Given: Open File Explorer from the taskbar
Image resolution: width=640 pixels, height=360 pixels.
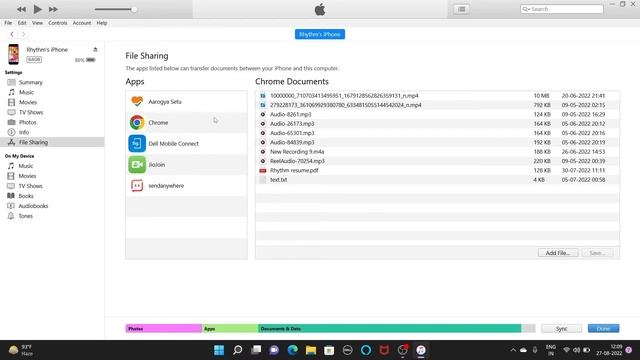Looking at the screenshot, I should coord(311,350).
